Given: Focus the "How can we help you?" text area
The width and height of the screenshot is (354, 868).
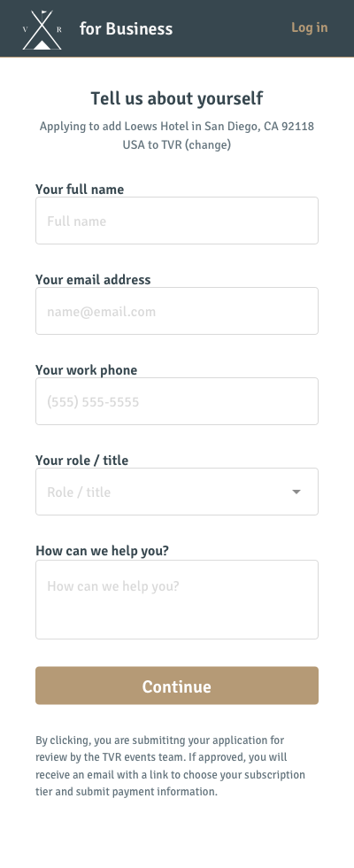Looking at the screenshot, I should click(177, 600).
